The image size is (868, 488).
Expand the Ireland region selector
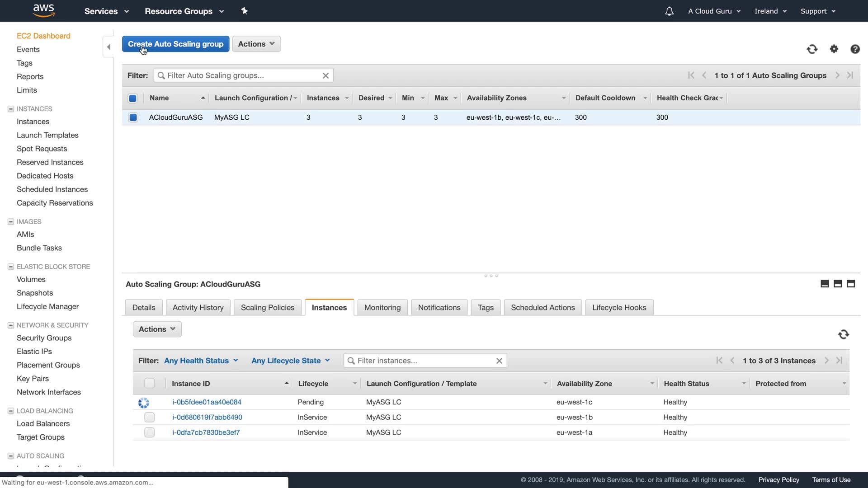tap(770, 11)
